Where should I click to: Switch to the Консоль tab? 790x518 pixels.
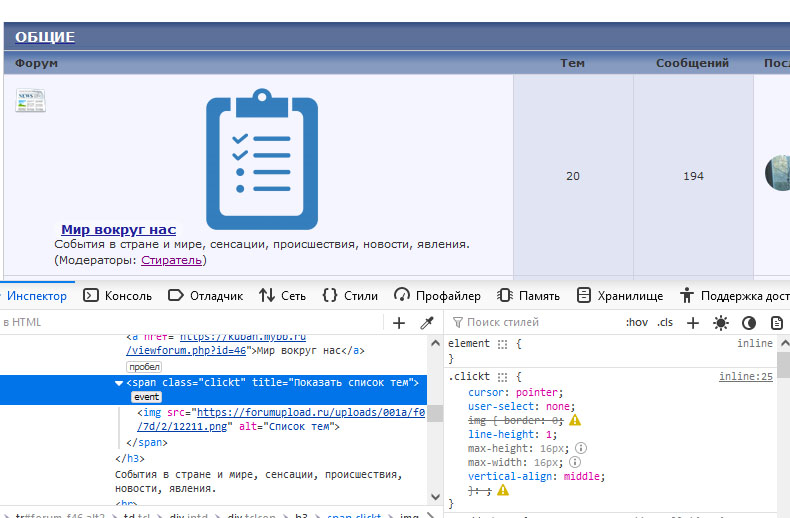click(117, 296)
